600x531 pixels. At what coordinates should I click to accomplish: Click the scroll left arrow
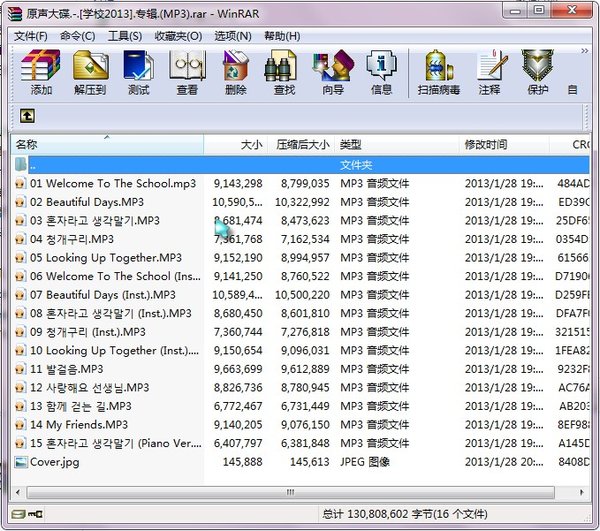tap(18, 492)
